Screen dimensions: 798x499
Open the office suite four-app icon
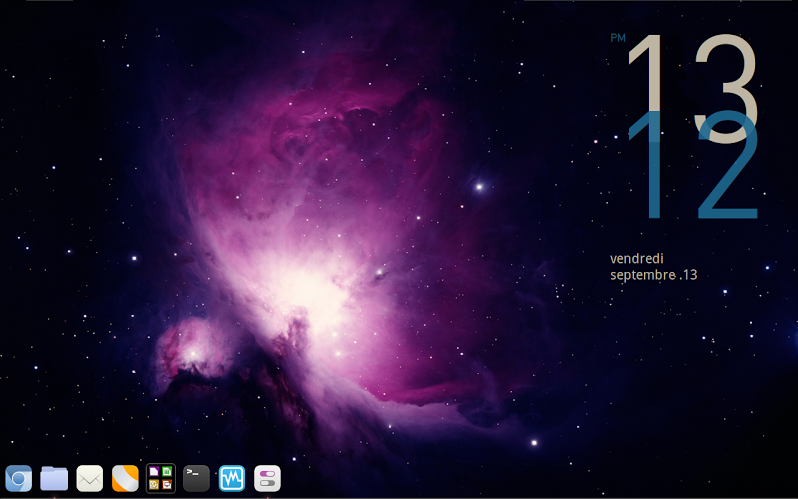point(161,479)
